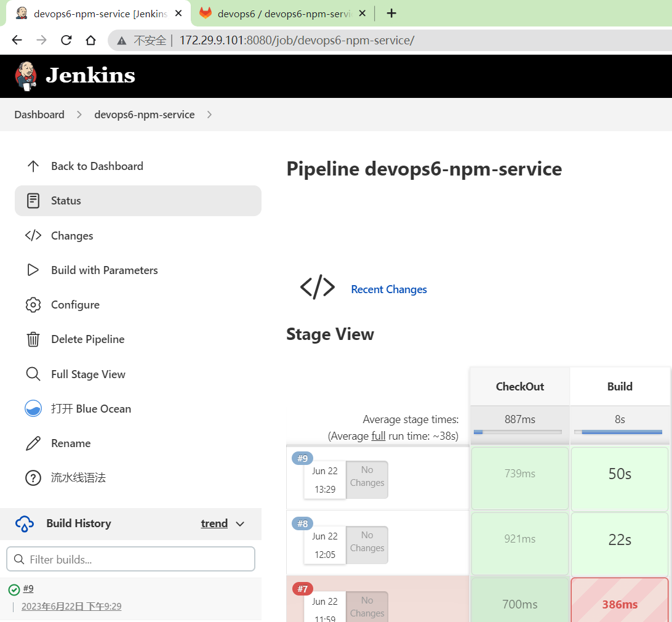
Task: Click the failed 386ms Build stage cell
Action: pos(620,600)
